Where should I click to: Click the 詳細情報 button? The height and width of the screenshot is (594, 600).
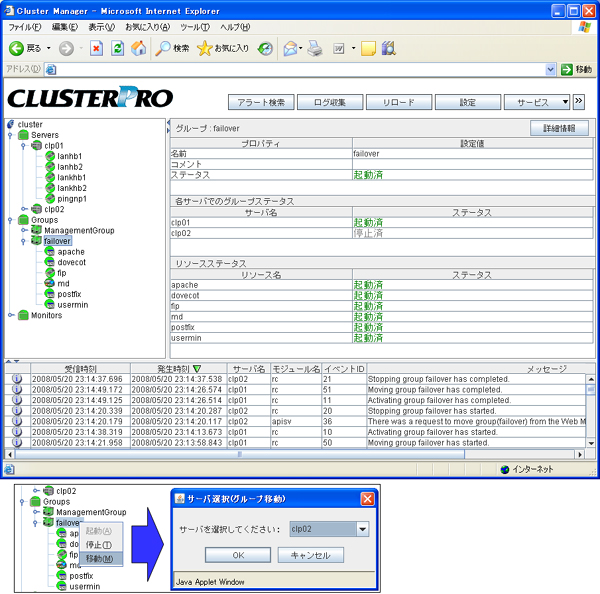point(559,128)
